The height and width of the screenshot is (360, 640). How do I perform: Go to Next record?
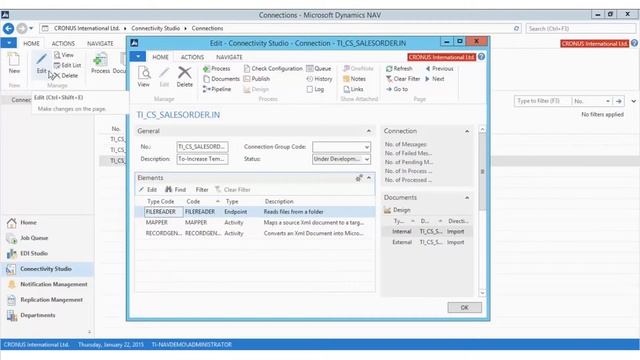(x=435, y=79)
